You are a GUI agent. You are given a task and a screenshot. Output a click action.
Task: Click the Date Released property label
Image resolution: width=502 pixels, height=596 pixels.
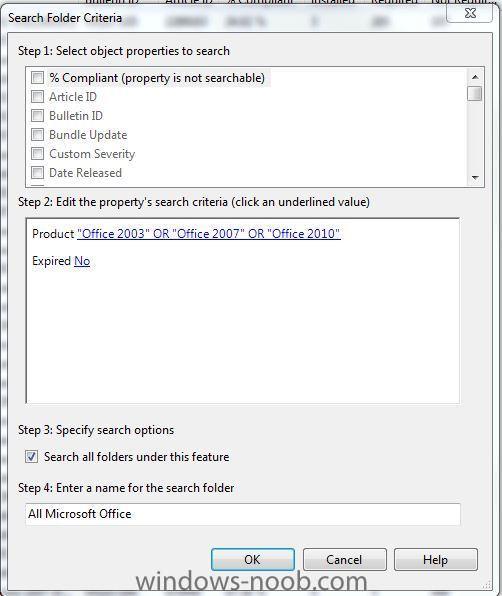click(x=86, y=173)
